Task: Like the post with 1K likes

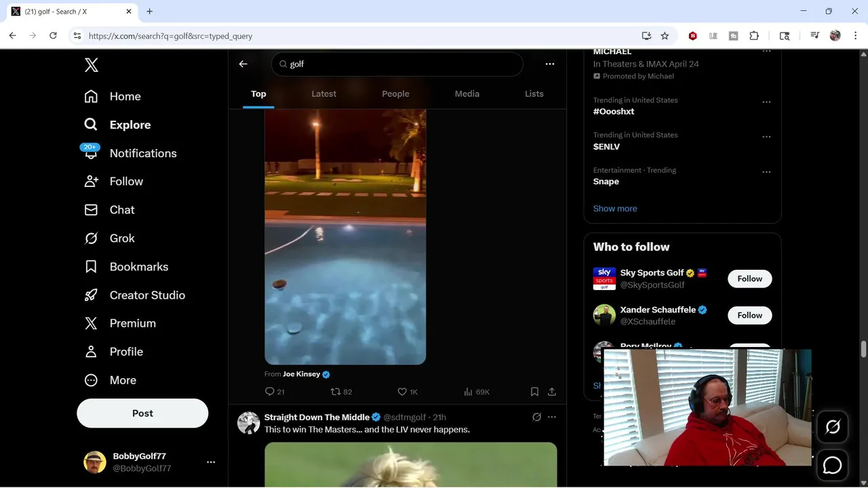Action: 408,392
